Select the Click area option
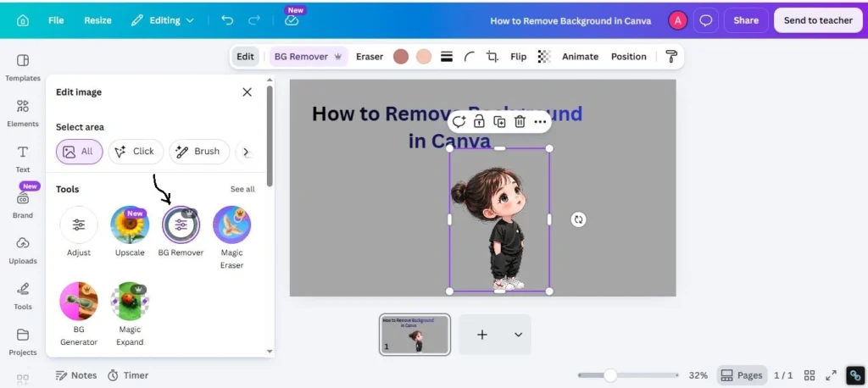The width and height of the screenshot is (868, 388). click(136, 152)
